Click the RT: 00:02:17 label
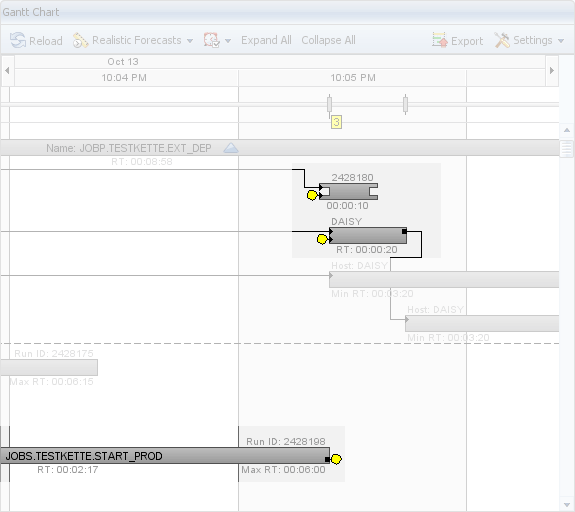575x512 pixels. point(67,470)
